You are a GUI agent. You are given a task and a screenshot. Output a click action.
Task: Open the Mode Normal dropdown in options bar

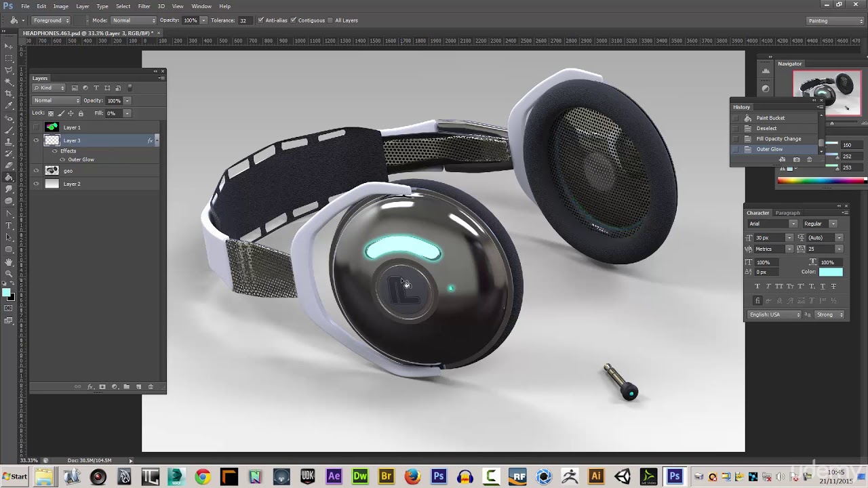(133, 20)
